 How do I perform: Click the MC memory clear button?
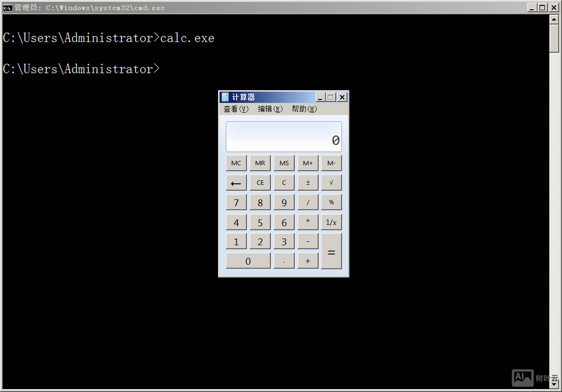(x=236, y=163)
